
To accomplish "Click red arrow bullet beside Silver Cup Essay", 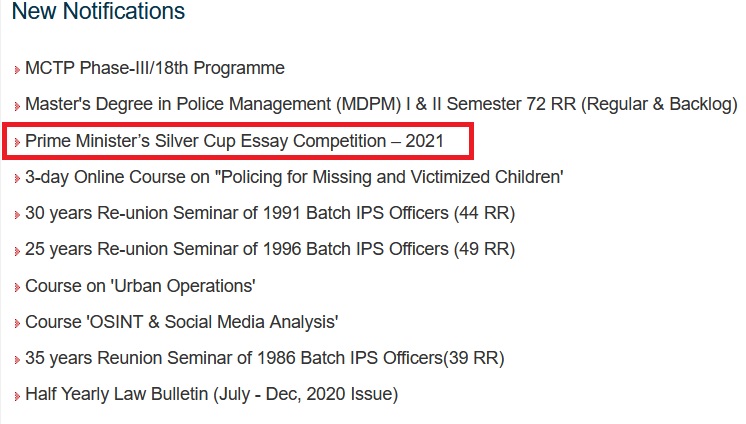I will click(17, 143).
